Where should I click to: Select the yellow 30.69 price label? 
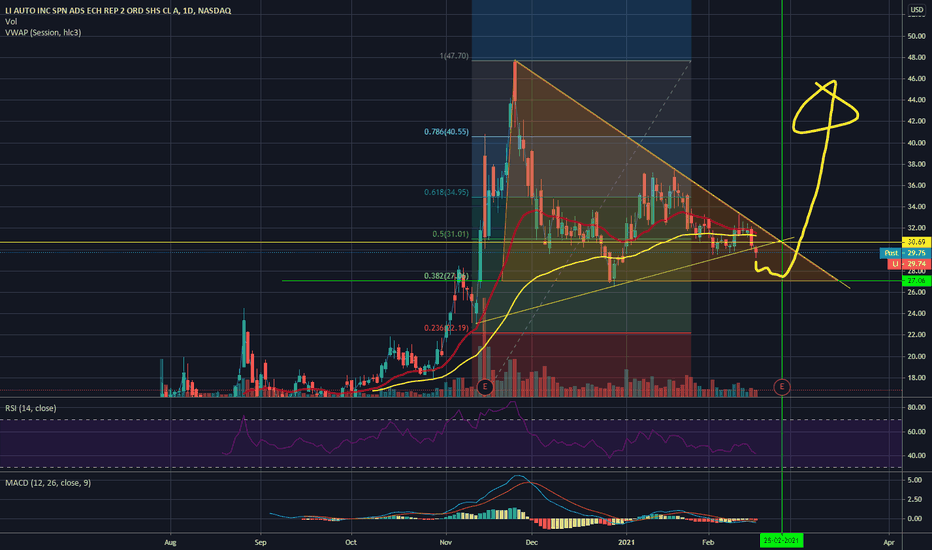(915, 242)
